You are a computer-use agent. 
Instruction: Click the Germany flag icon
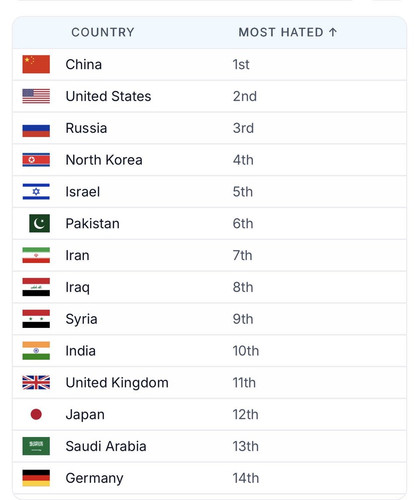(36, 478)
